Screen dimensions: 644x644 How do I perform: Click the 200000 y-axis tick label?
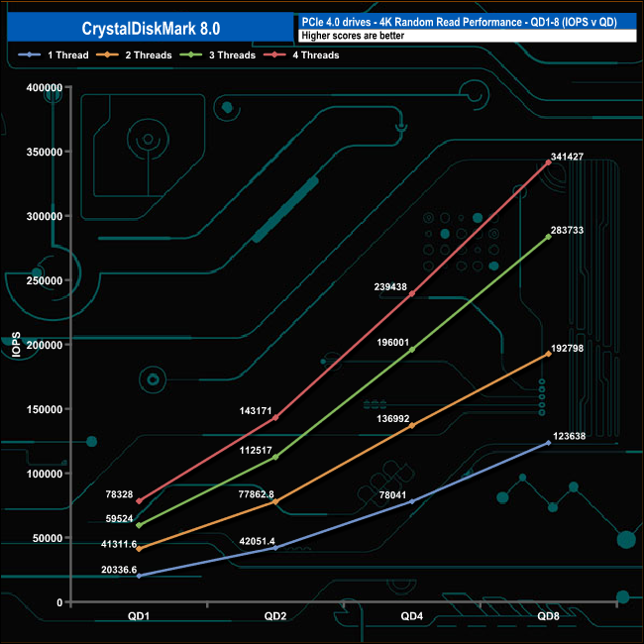[x=45, y=345]
